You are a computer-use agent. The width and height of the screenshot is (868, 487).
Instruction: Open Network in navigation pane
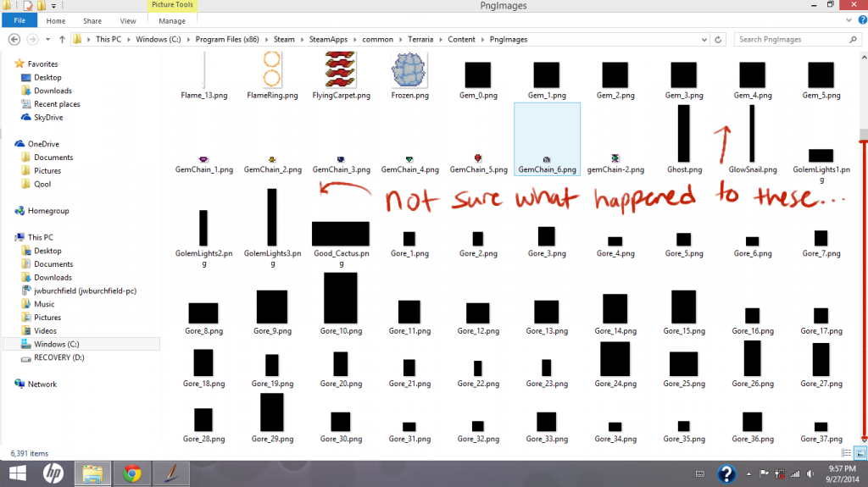pyautogui.click(x=36, y=384)
